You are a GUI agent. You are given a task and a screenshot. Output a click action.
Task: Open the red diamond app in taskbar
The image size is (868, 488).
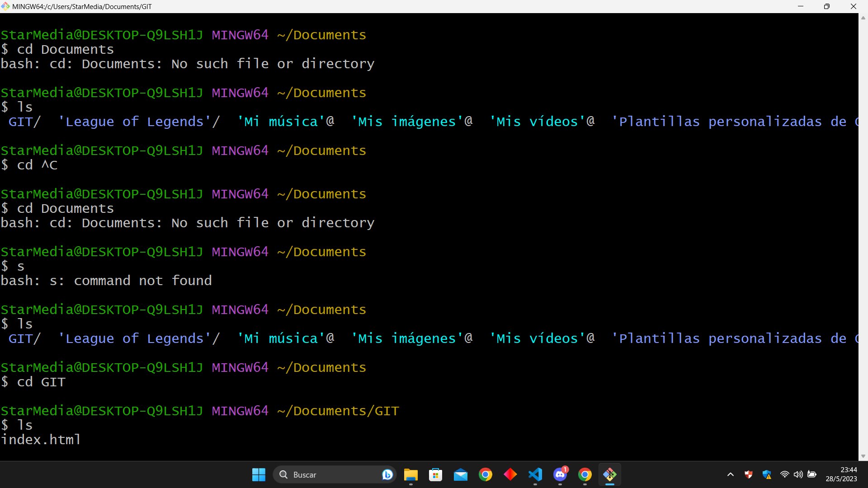(x=510, y=474)
